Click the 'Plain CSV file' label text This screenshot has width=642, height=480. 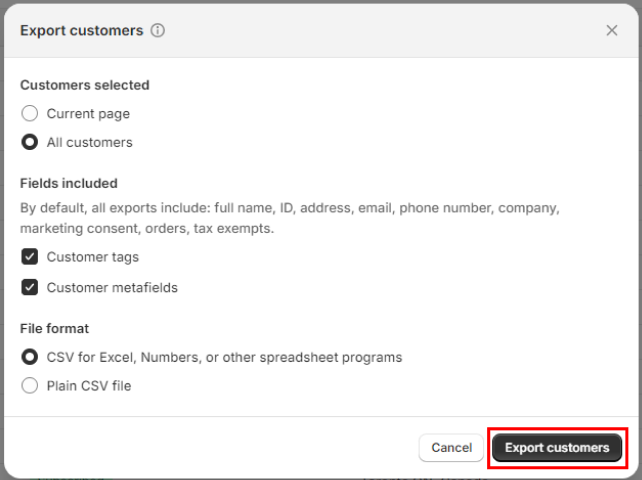(89, 386)
